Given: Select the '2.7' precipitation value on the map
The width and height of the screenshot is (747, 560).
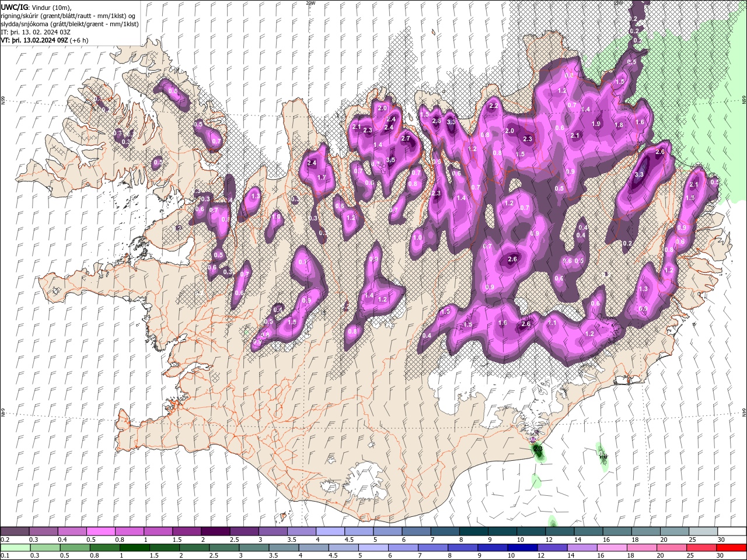Looking at the screenshot, I should (406, 138).
